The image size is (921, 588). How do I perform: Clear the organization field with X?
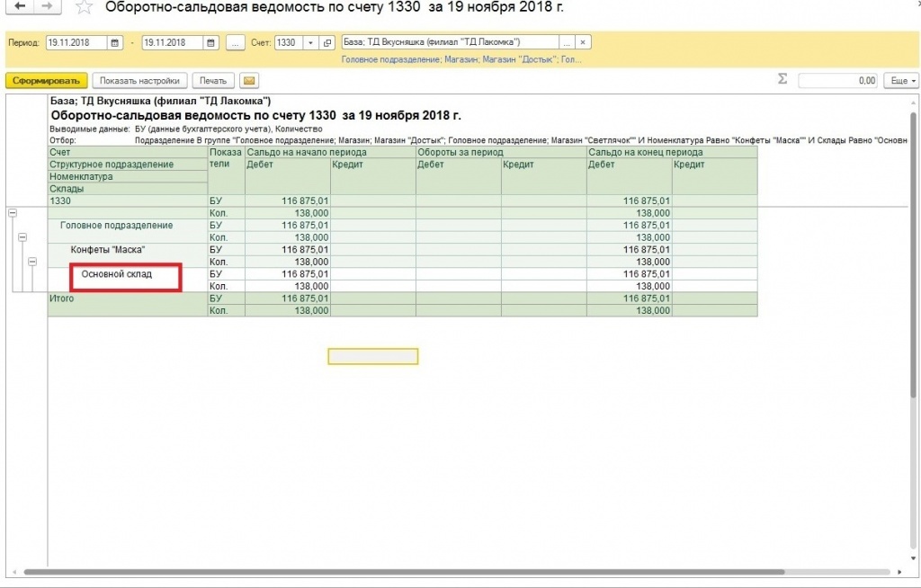tap(583, 42)
